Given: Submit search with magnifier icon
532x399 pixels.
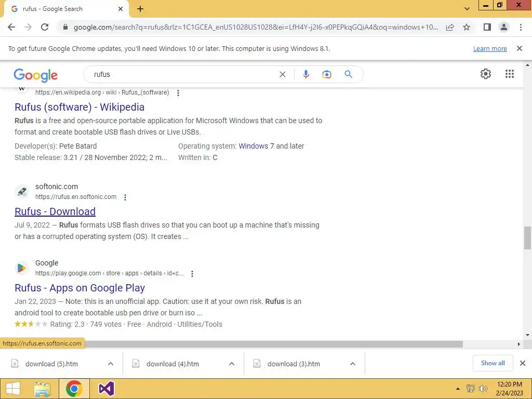Looking at the screenshot, I should point(349,74).
